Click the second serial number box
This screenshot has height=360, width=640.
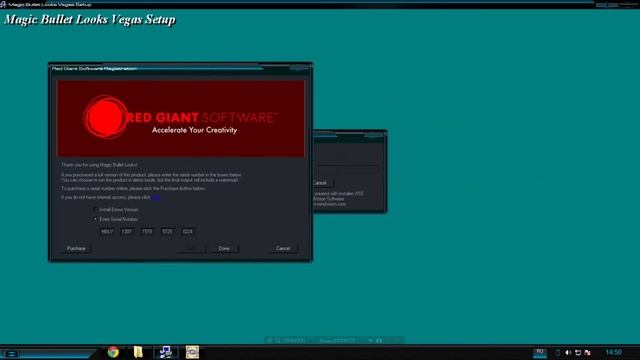pos(127,231)
